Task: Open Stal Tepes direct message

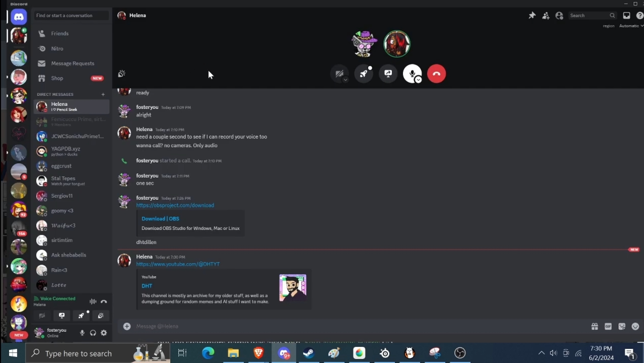Action: tap(71, 181)
